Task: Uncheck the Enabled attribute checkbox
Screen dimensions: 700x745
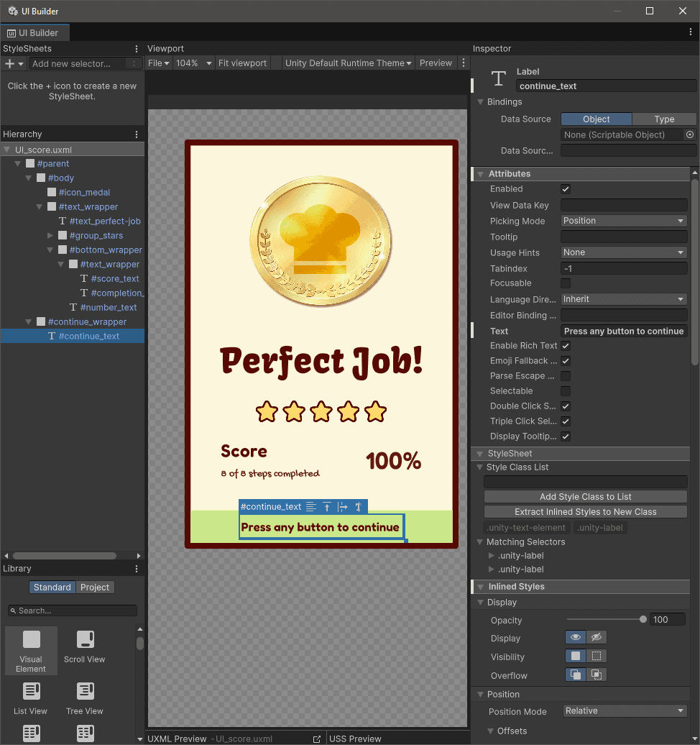Action: click(x=566, y=189)
